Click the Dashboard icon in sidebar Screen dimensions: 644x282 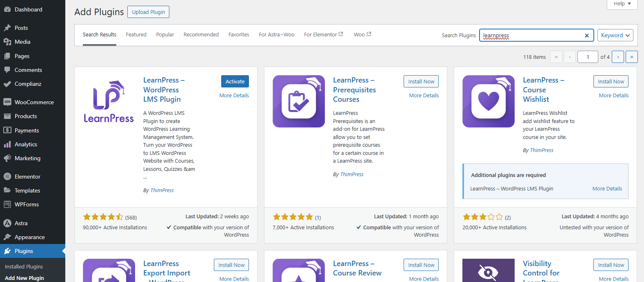tap(7, 9)
